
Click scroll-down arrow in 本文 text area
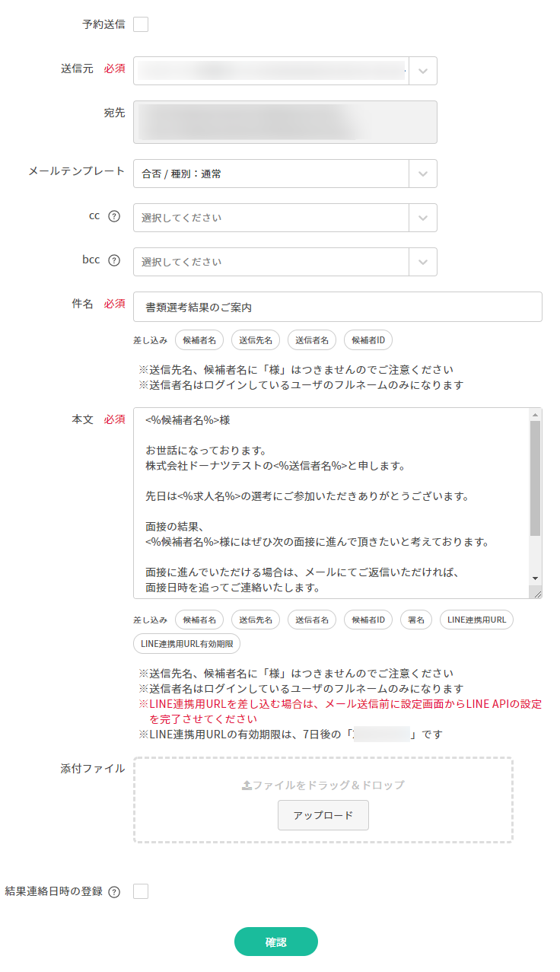coord(535,578)
